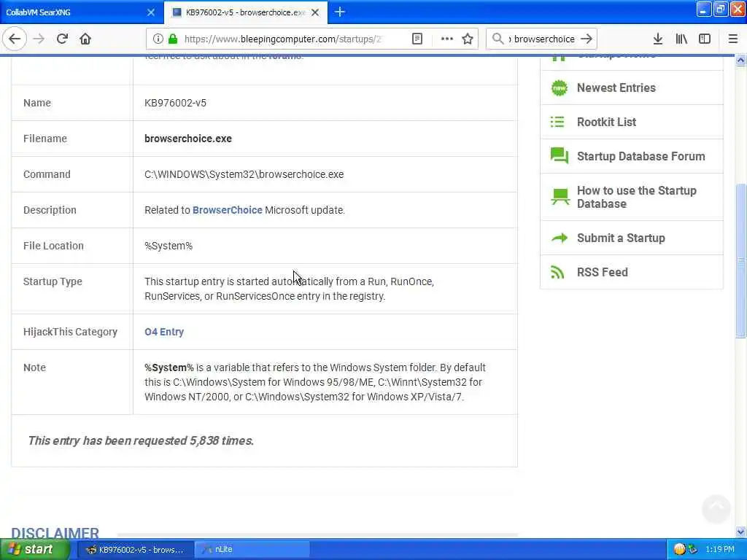Click the Startup Type row label
Image resolution: width=747 pixels, height=560 pixels.
[53, 281]
